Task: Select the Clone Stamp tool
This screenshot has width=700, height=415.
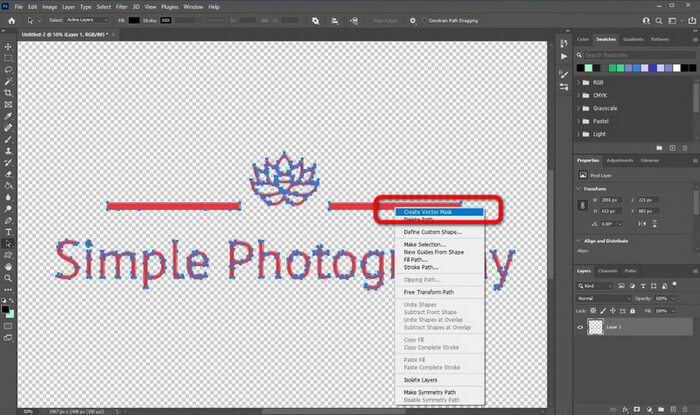Action: coord(8,151)
